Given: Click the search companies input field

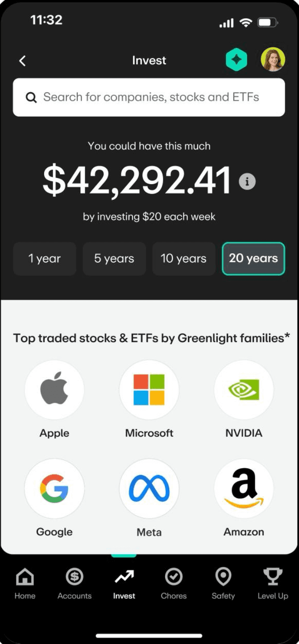Looking at the screenshot, I should (x=149, y=97).
